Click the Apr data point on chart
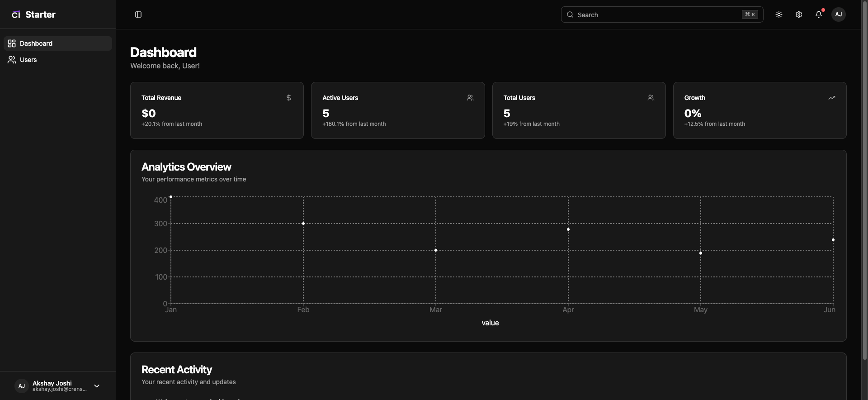The height and width of the screenshot is (400, 868). tap(568, 229)
